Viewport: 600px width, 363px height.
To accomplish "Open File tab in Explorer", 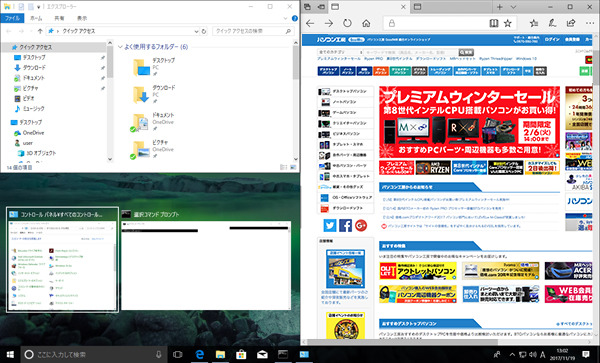I will point(12,18).
